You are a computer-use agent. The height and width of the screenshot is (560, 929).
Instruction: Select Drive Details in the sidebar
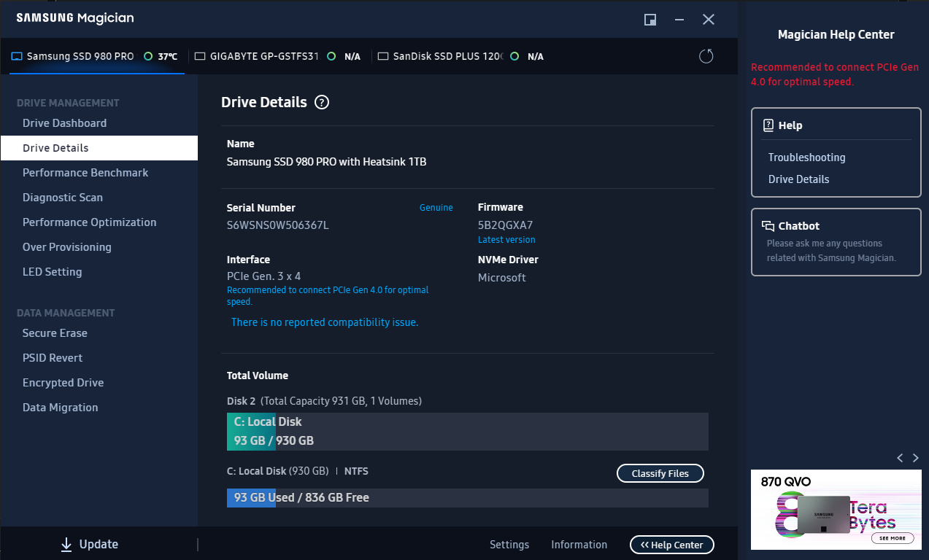[99, 148]
